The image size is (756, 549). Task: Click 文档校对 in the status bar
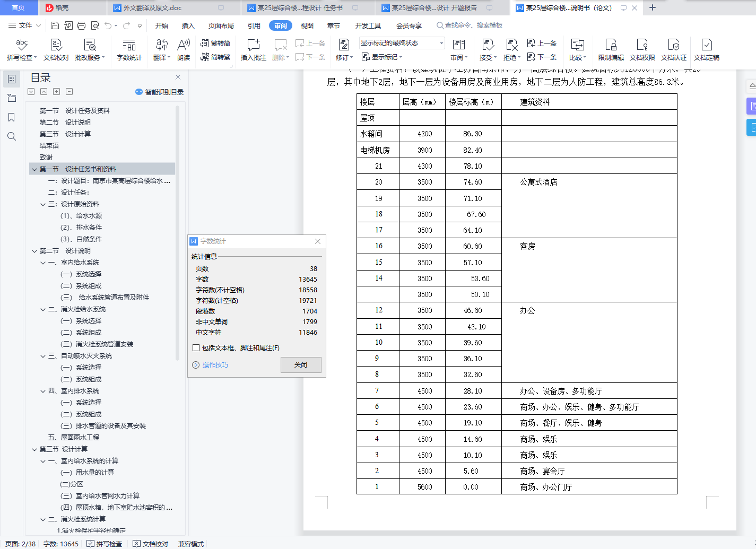point(151,544)
